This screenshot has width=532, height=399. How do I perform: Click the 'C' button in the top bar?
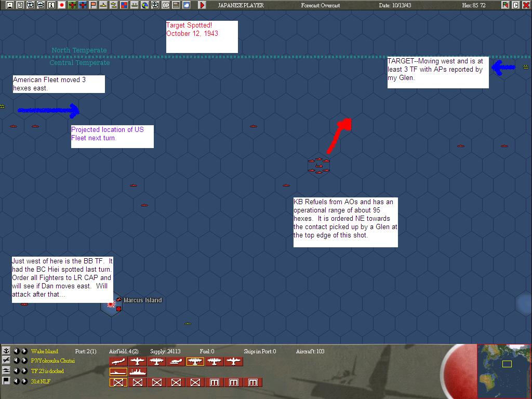pyautogui.click(x=516, y=5)
